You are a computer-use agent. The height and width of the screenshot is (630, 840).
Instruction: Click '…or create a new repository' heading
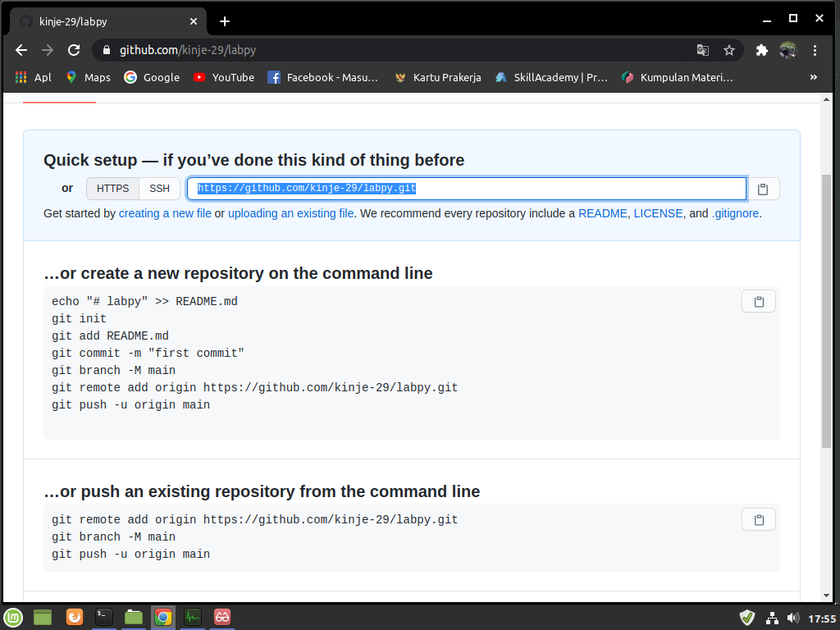tap(238, 273)
